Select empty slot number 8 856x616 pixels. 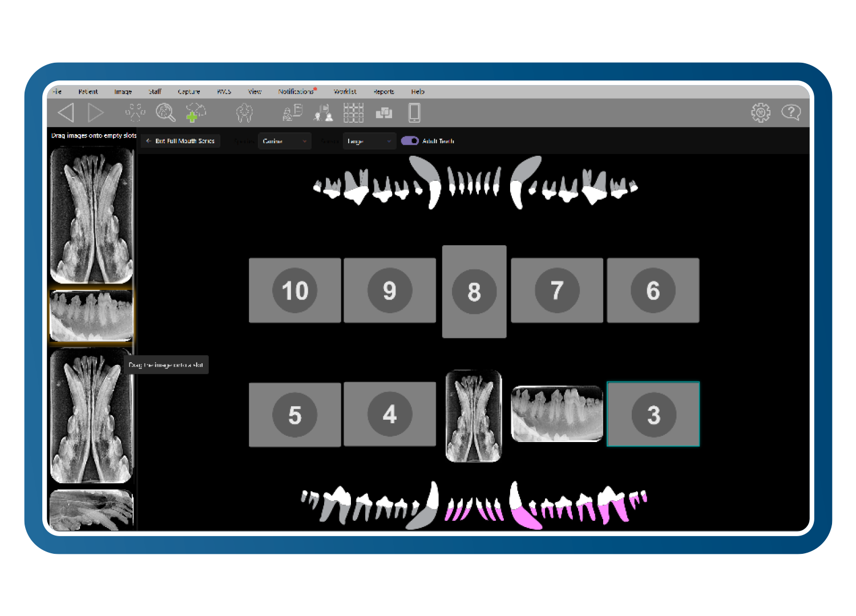click(474, 291)
